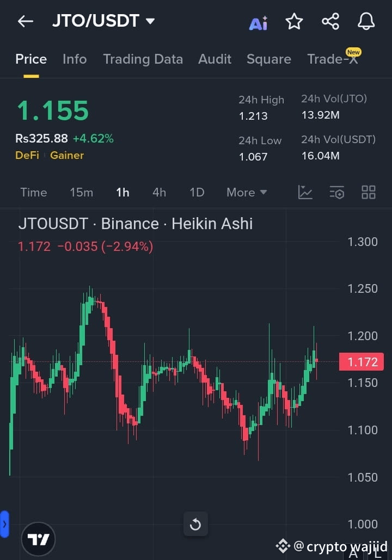Add JTO/USDT to favorites star
Screen dimensions: 392x560
pyautogui.click(x=294, y=21)
